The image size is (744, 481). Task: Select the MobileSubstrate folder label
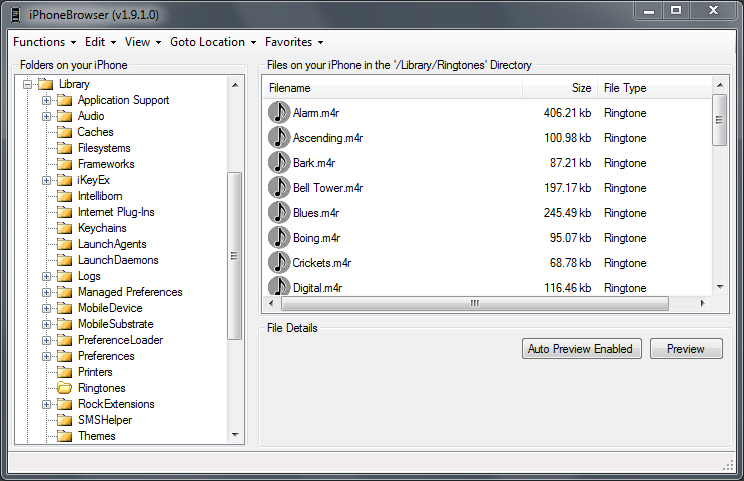[x=116, y=324]
